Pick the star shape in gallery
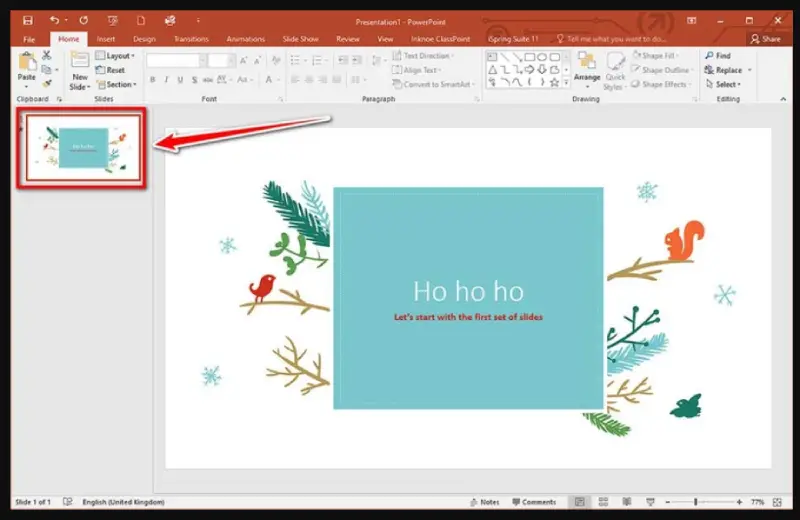Viewport: 800px width, 520px height. (554, 82)
